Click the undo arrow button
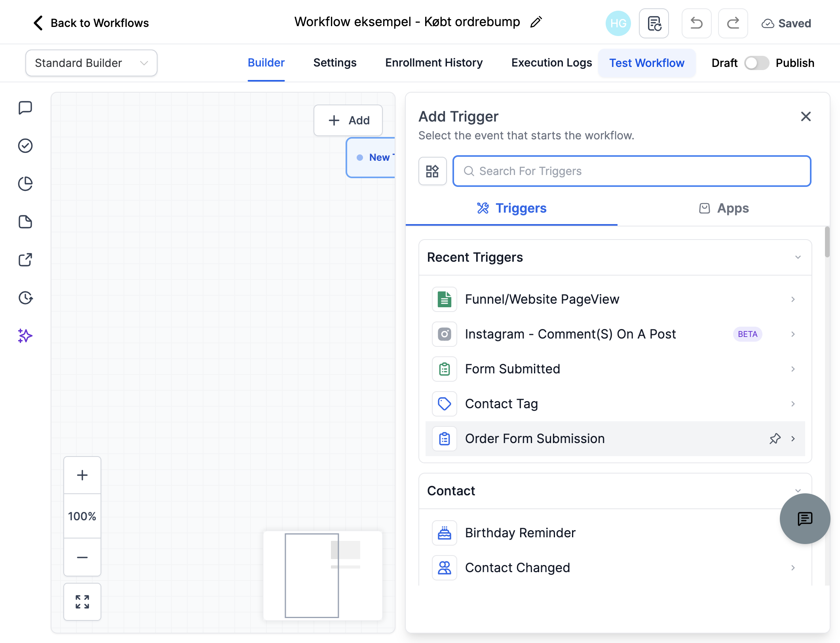 pyautogui.click(x=696, y=23)
